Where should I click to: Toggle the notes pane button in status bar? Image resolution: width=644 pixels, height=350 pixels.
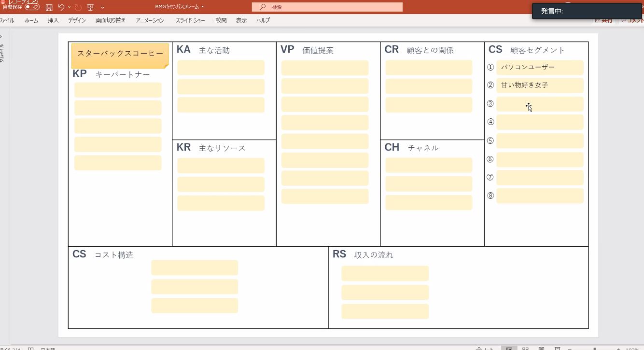485,349
